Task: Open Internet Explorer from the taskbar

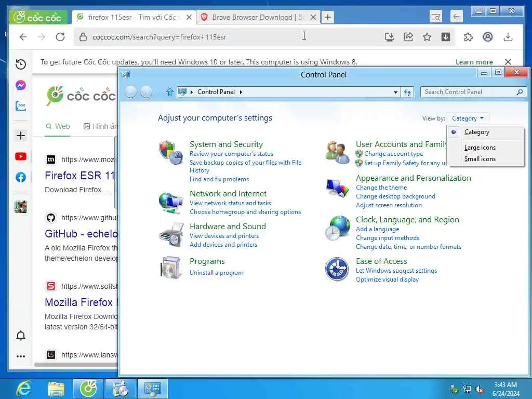Action: tap(24, 389)
